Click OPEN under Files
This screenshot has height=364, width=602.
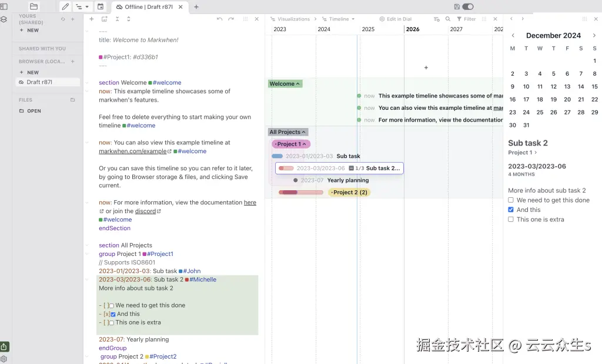(30, 111)
